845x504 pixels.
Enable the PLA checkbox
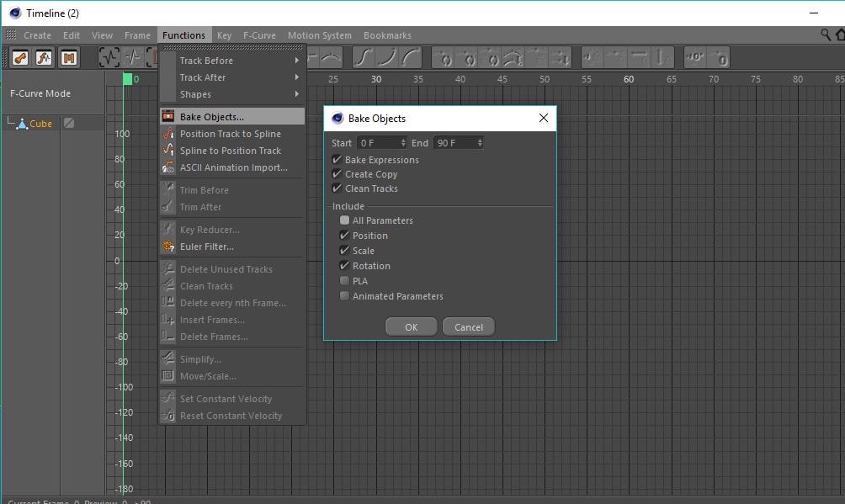tap(344, 280)
